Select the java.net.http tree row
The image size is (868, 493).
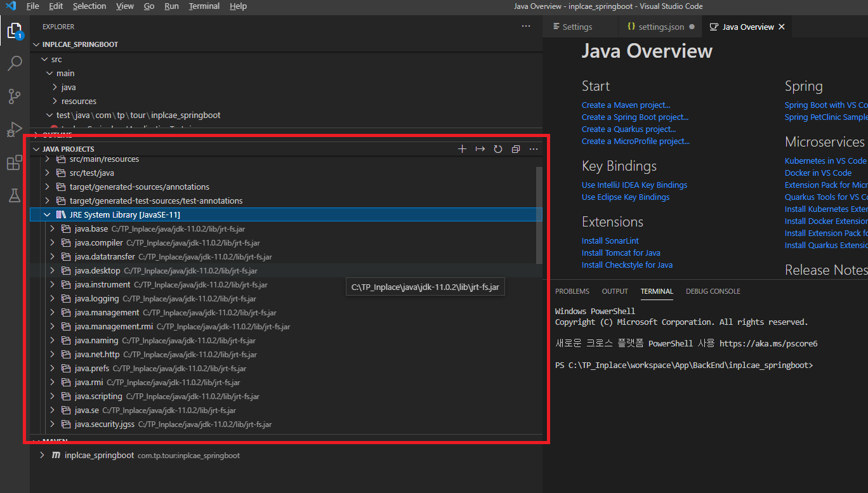[x=286, y=355]
